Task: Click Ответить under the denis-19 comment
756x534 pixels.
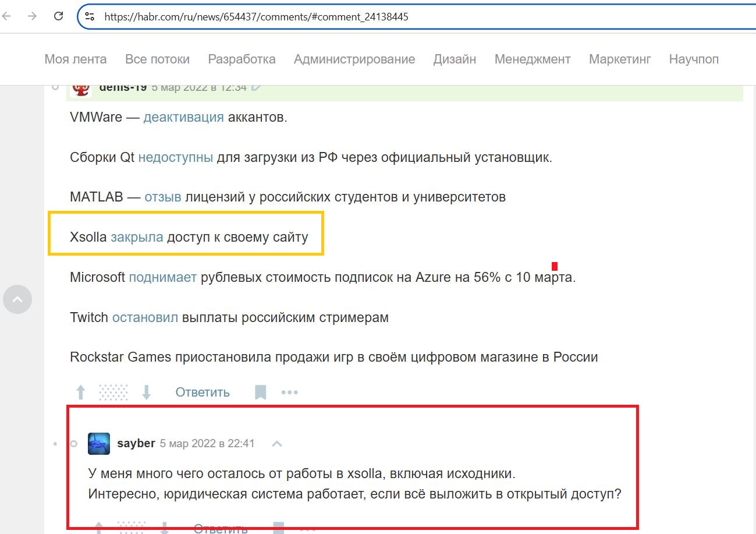Action: click(x=203, y=392)
